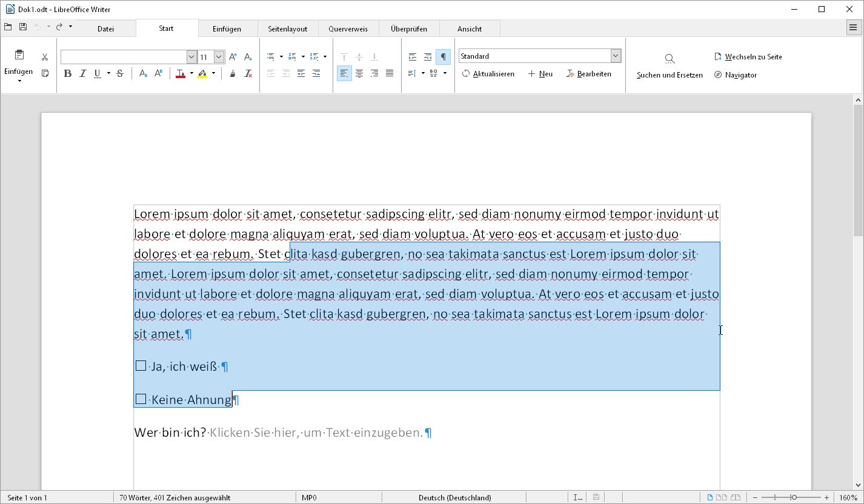Click the Aktualisieren style button

pyautogui.click(x=488, y=74)
